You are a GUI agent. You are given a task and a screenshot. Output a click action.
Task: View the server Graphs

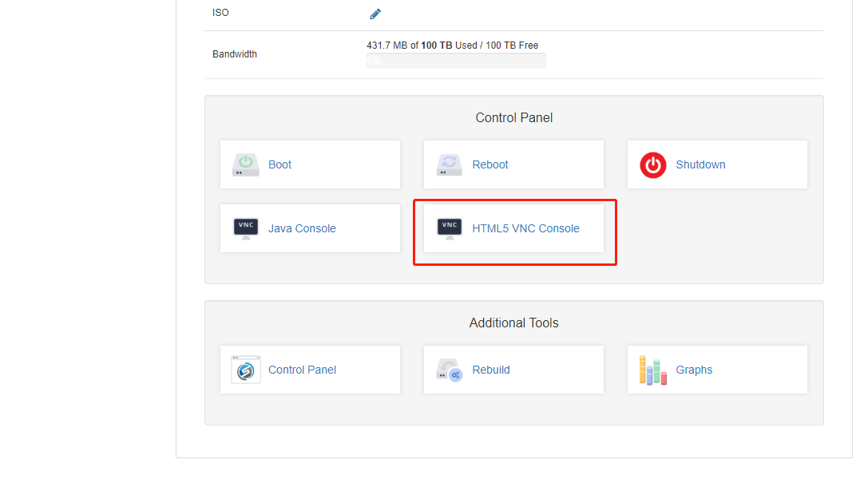tap(694, 369)
